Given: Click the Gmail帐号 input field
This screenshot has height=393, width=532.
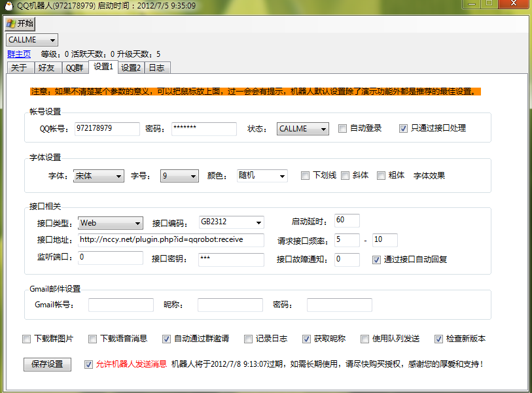Looking at the screenshot, I should coord(121,305).
